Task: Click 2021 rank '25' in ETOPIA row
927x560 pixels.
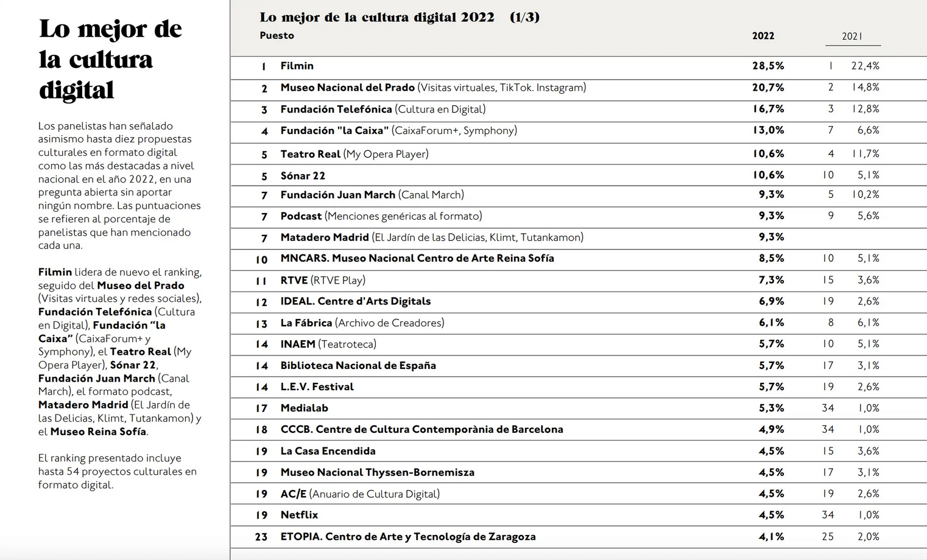Action: coord(828,537)
